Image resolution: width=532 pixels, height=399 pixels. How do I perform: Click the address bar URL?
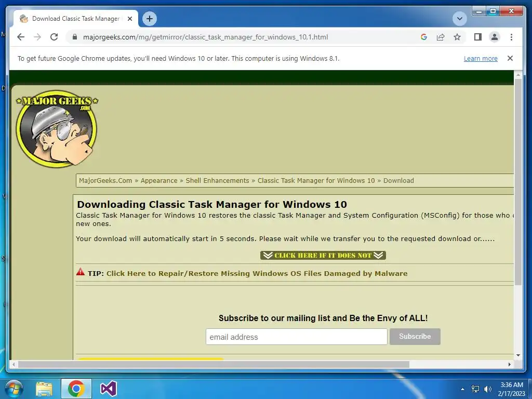(205, 37)
